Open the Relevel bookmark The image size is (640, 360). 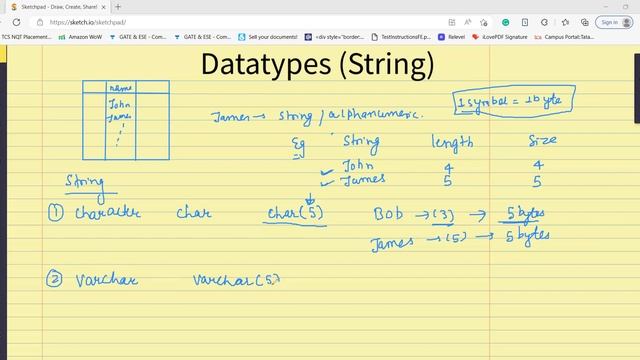click(451, 37)
